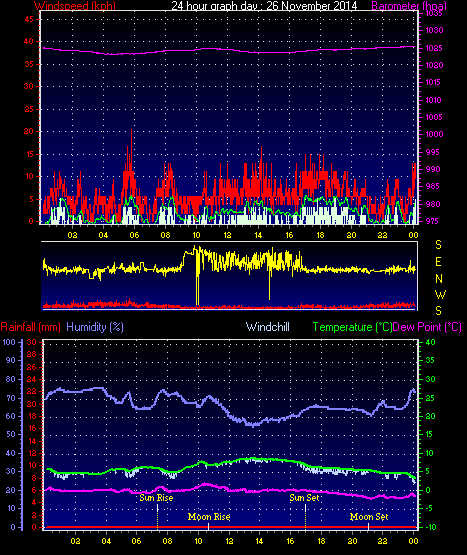
Task: Click the 12 hour tick of wind graph
Action: pos(227,235)
